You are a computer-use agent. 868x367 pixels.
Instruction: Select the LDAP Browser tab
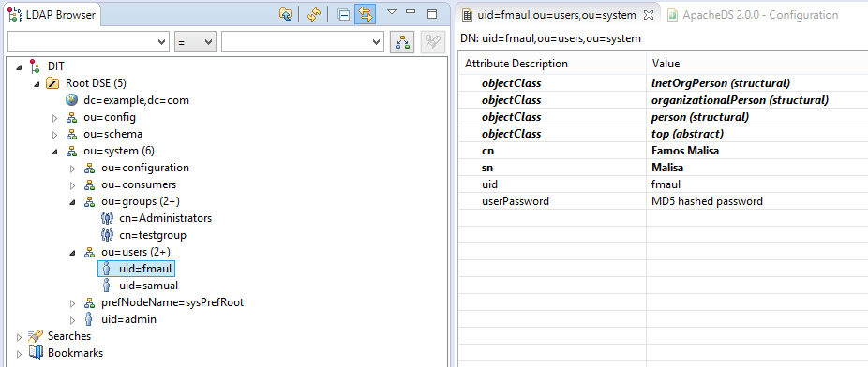(x=52, y=15)
